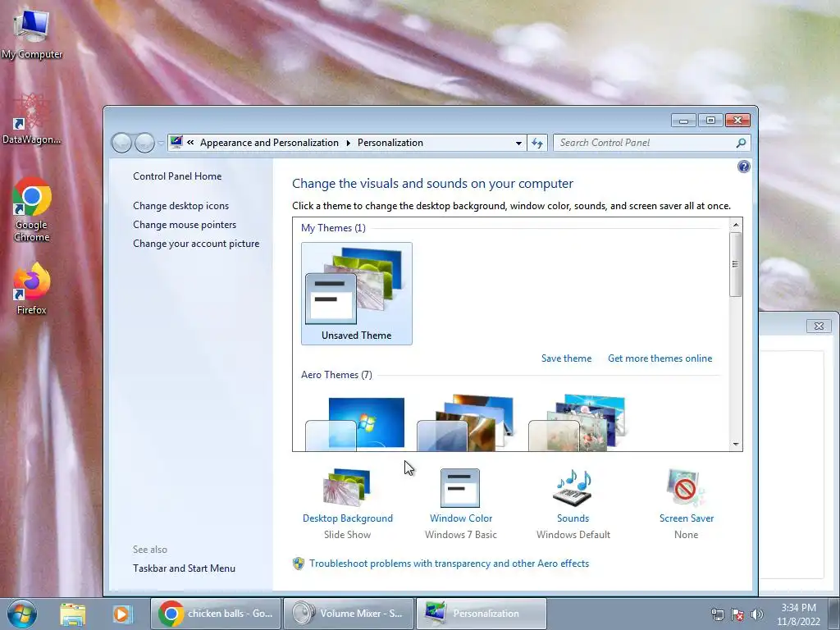Switch to the Volume Mixer taskbar window
The height and width of the screenshot is (630, 840).
pyautogui.click(x=348, y=614)
